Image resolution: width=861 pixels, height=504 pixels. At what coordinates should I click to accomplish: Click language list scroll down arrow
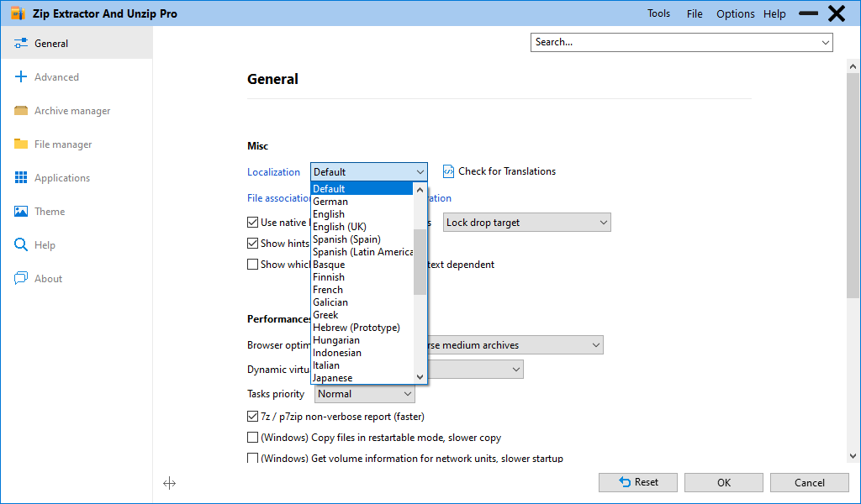(420, 377)
